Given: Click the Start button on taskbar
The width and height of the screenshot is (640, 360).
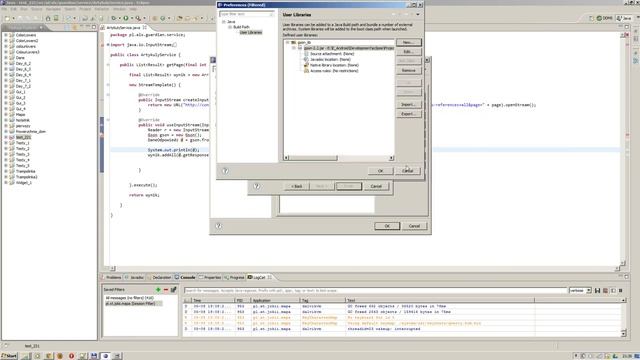Looking at the screenshot, I should [9, 356].
